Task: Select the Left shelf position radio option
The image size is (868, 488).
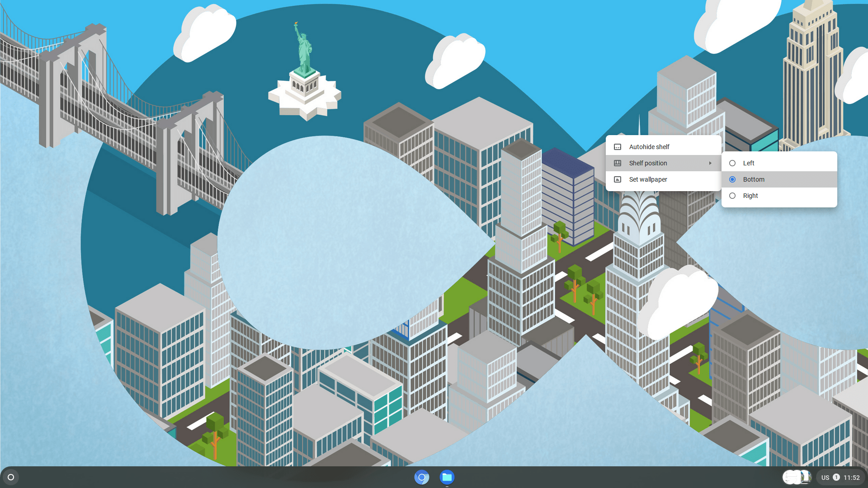Action: pos(779,163)
